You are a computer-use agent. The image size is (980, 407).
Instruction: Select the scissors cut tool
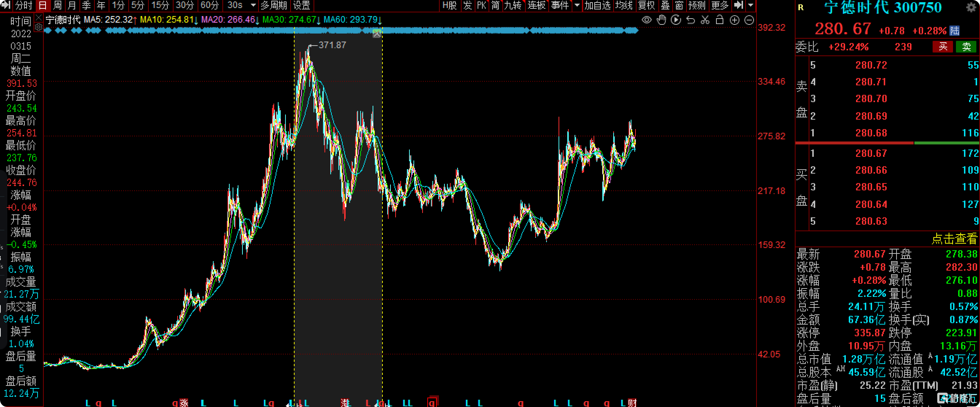(705, 20)
